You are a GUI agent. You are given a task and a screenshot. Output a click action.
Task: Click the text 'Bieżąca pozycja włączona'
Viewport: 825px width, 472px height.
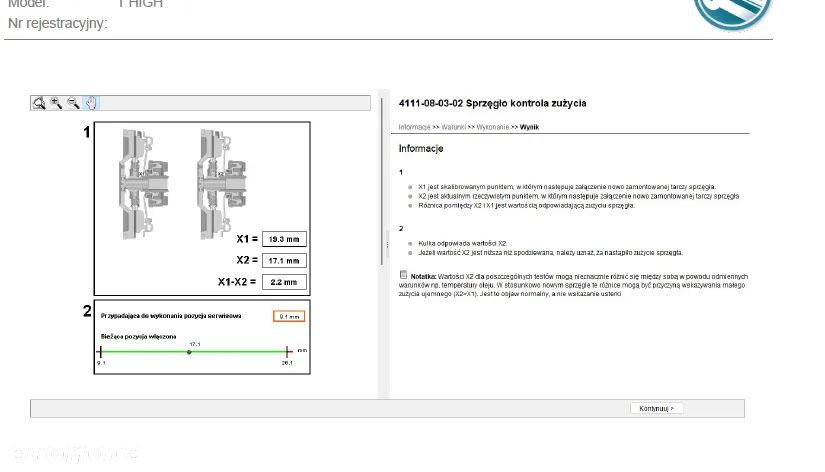(138, 336)
